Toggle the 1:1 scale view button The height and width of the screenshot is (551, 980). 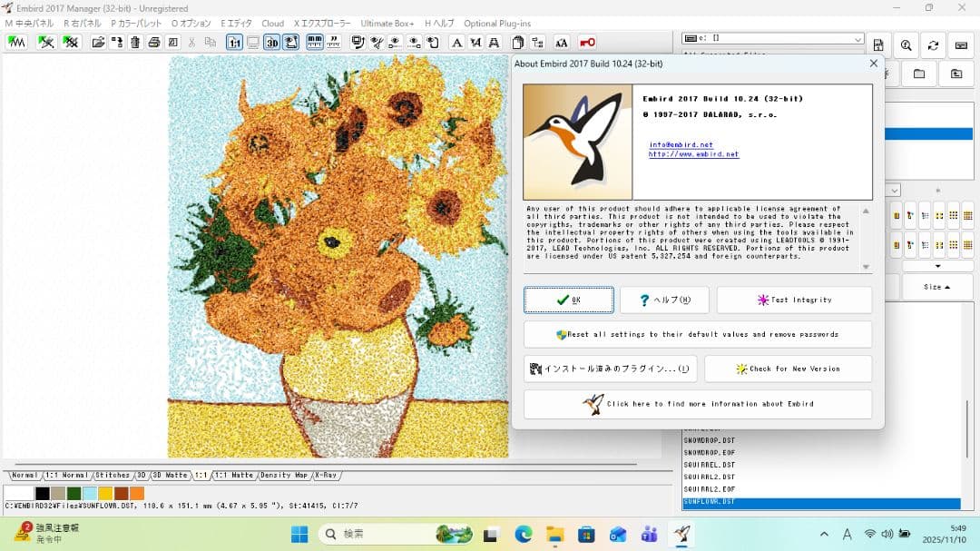point(234,43)
